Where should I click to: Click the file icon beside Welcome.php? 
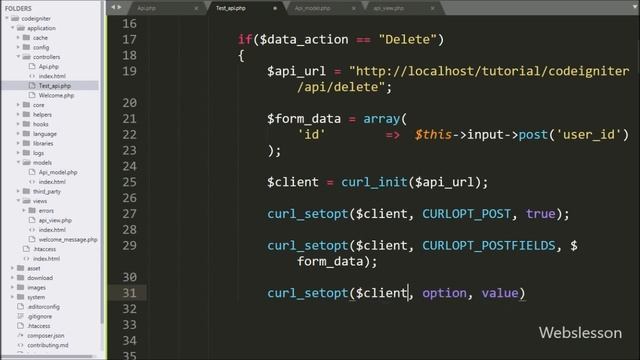[x=32, y=95]
